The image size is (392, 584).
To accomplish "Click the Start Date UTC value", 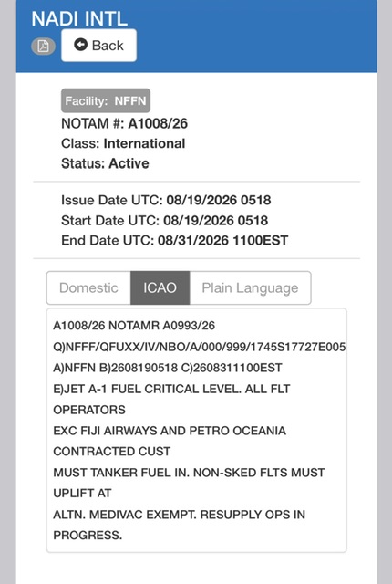I will (216, 221).
